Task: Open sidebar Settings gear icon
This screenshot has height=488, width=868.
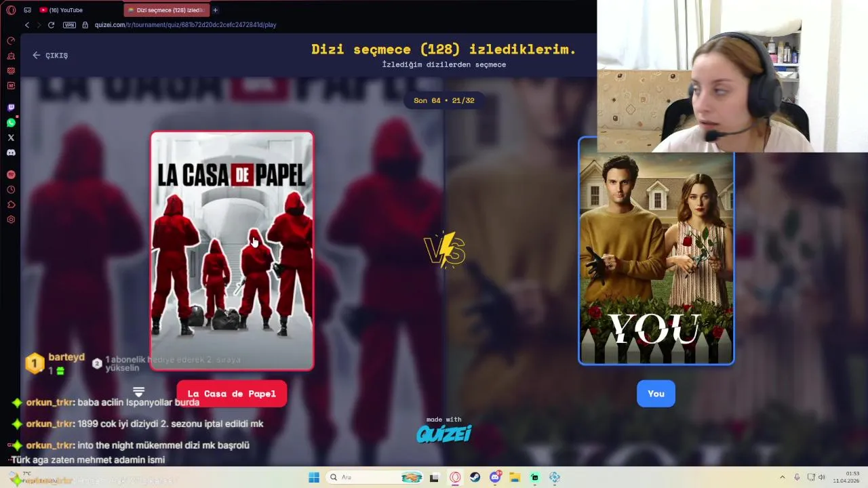Action: point(11,220)
